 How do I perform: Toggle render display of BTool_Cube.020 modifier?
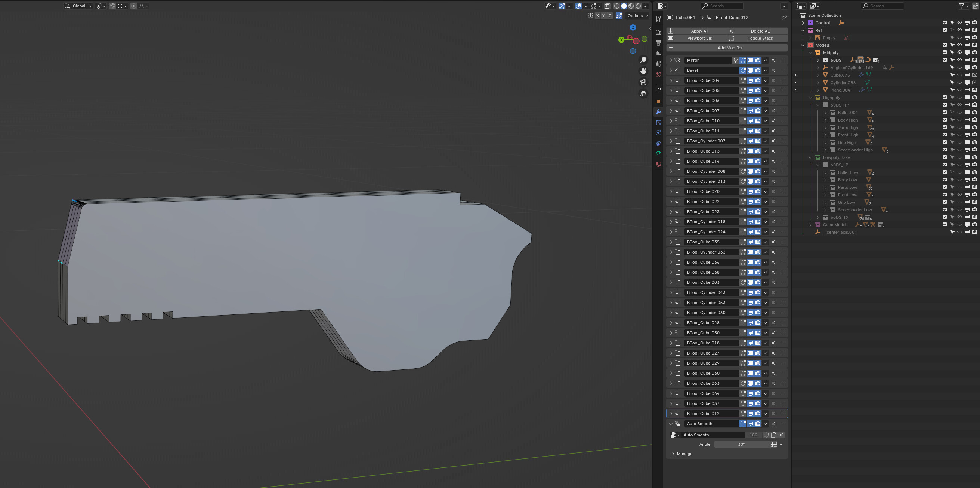coord(758,191)
